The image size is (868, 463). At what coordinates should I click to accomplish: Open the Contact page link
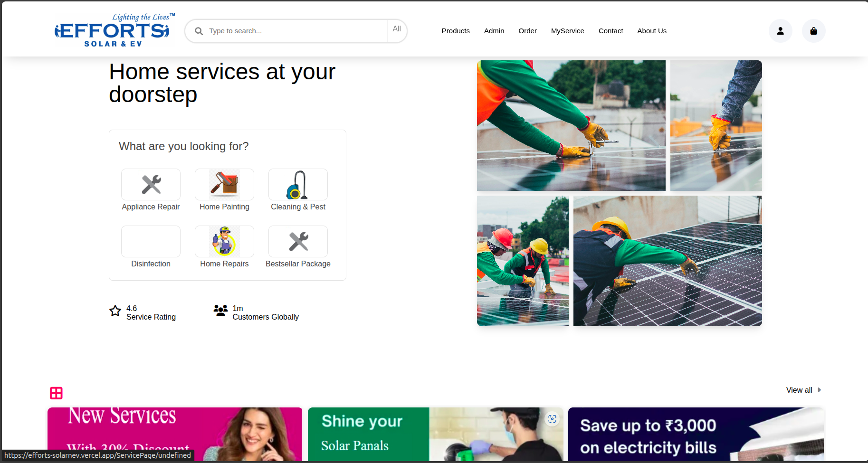[x=610, y=31]
